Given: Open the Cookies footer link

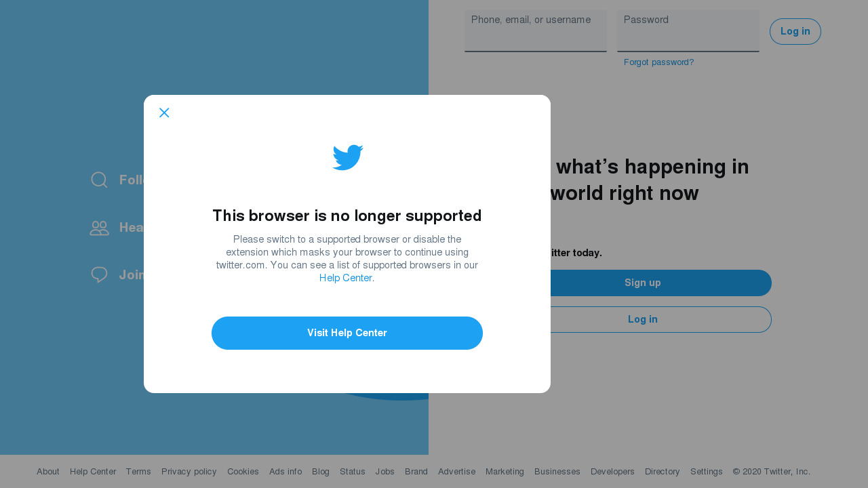Looking at the screenshot, I should [x=243, y=472].
